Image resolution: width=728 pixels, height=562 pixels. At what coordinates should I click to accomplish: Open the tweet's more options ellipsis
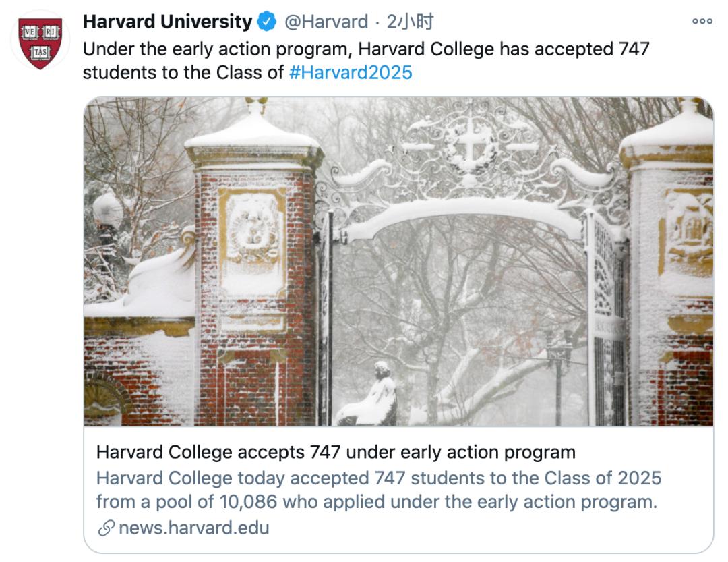pyautogui.click(x=702, y=22)
